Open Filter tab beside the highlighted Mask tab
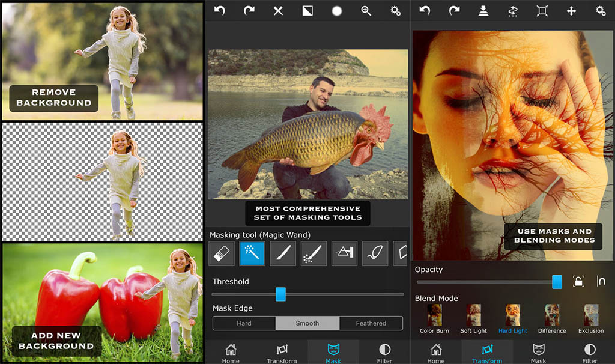 pyautogui.click(x=384, y=353)
